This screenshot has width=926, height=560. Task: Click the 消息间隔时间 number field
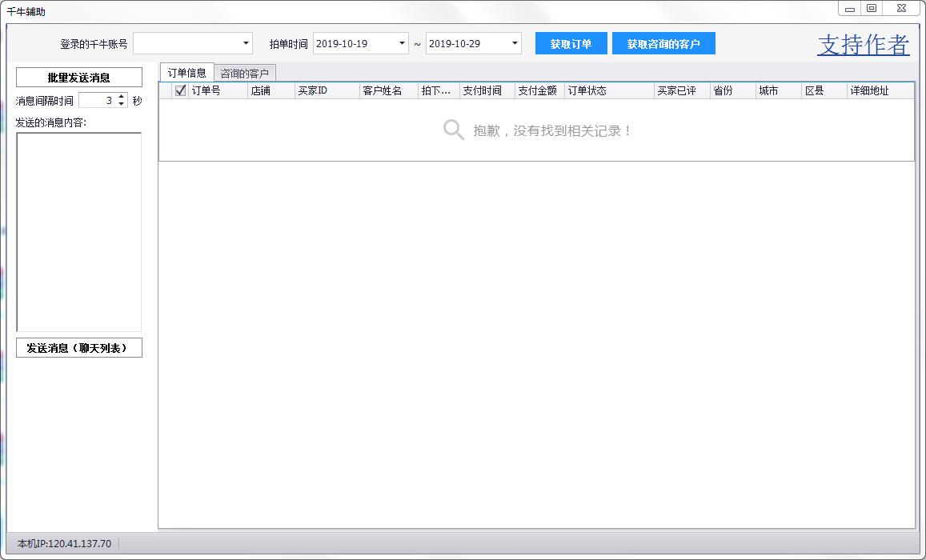98,101
